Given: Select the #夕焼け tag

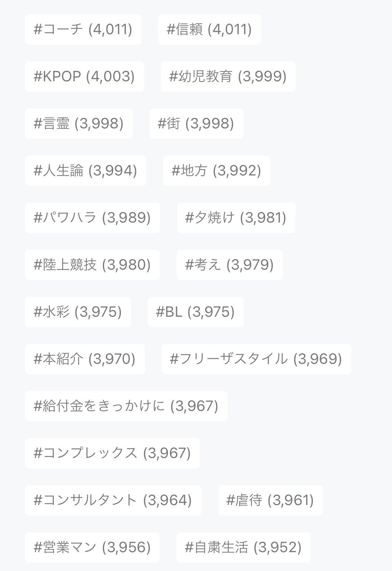Looking at the screenshot, I should [236, 218].
